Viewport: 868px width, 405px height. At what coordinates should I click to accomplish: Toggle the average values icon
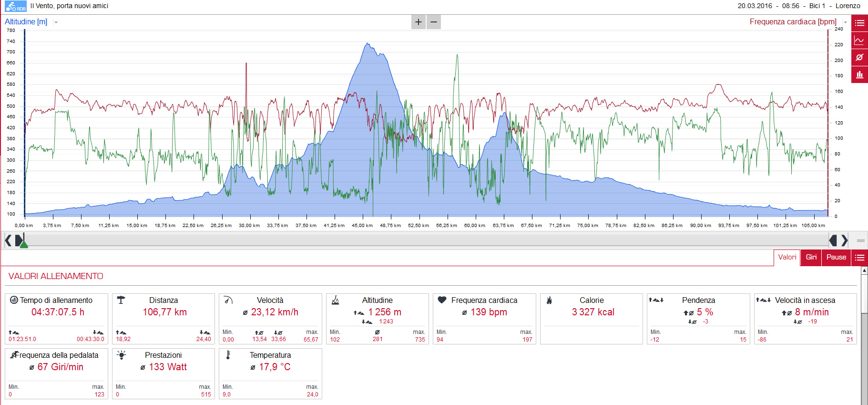(x=860, y=57)
